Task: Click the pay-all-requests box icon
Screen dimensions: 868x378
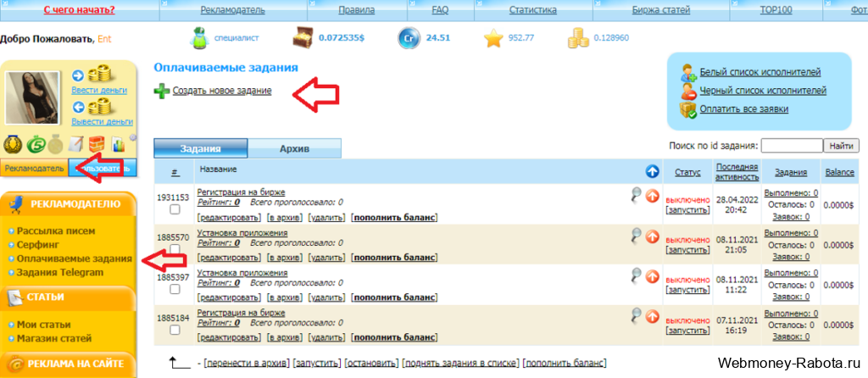Action: [x=688, y=109]
